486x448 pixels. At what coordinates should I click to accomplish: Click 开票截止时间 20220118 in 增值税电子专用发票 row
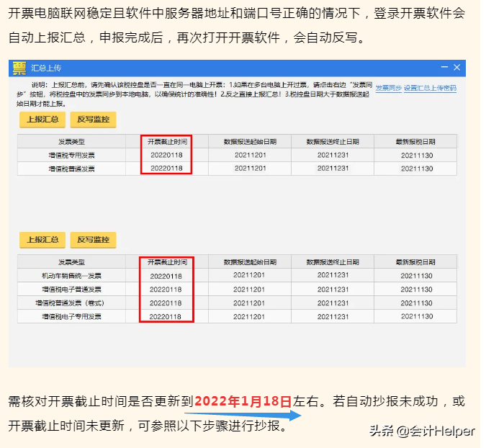tap(165, 317)
